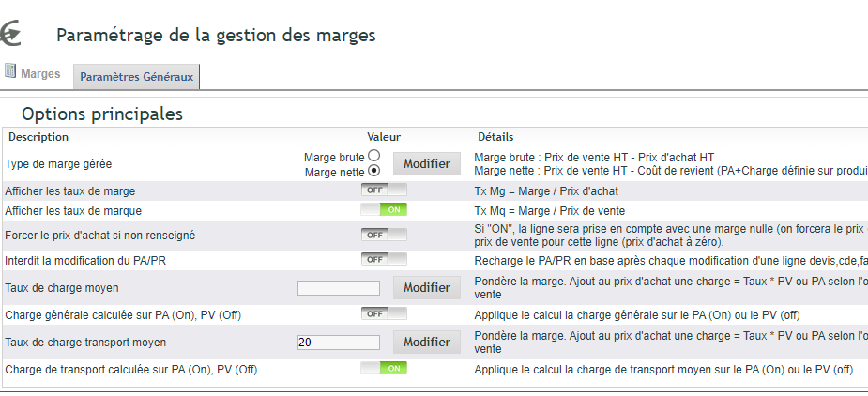Click the euro logo icon beside the page title

pyautogui.click(x=10, y=34)
